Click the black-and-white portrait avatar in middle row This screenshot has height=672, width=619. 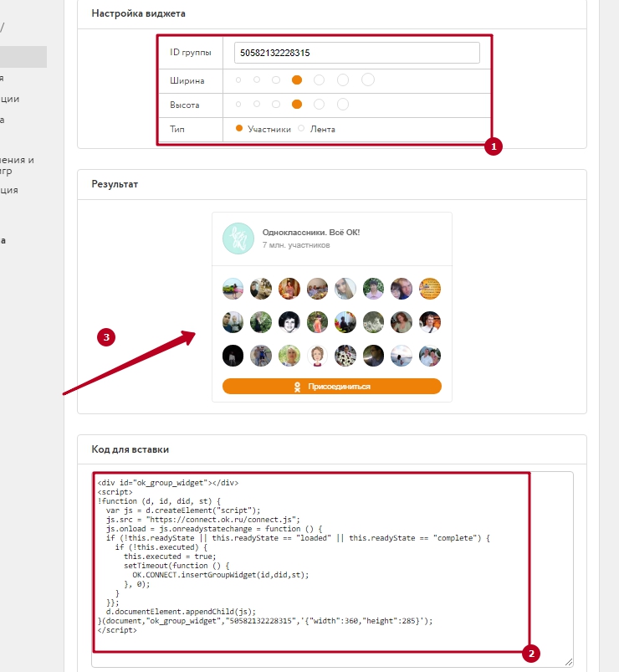(x=289, y=322)
